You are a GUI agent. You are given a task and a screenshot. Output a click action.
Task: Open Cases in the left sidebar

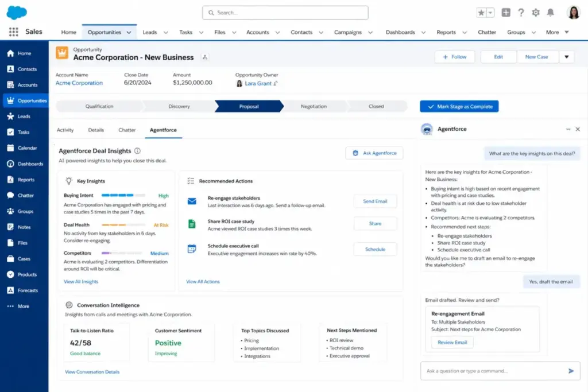[24, 259]
